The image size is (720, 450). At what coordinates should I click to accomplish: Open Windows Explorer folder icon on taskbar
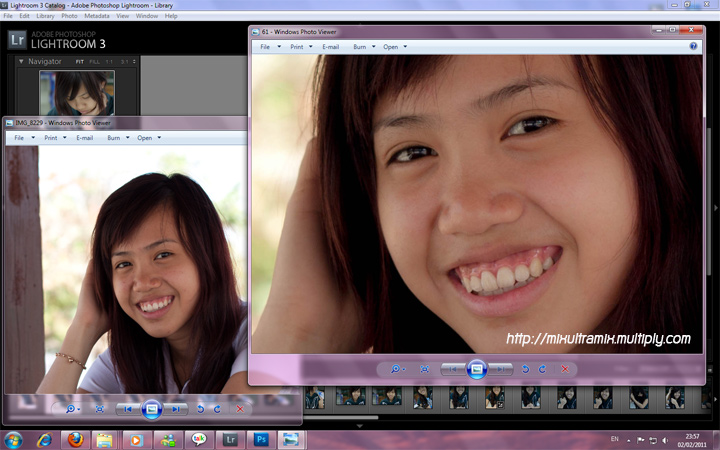105,440
